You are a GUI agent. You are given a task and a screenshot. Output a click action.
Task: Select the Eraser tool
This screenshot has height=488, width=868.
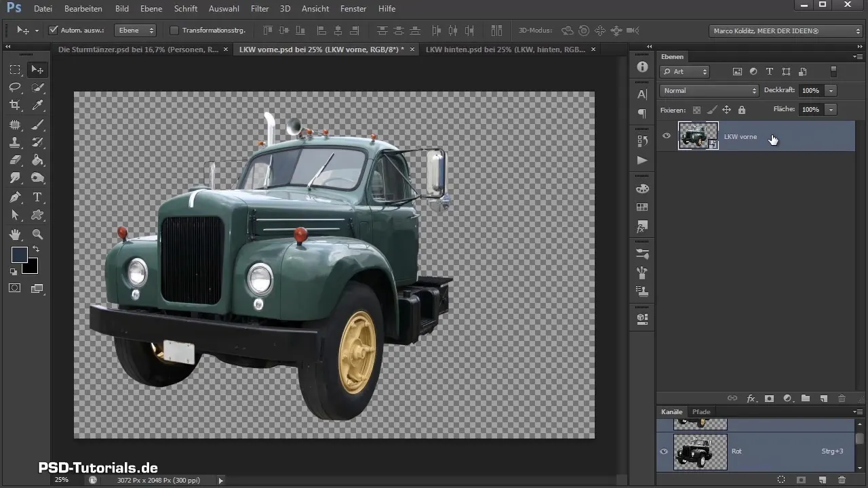tap(15, 161)
